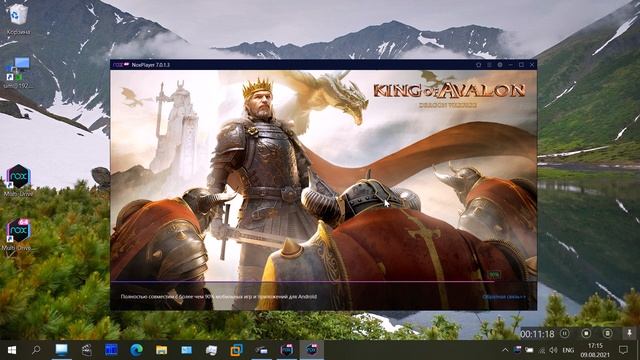Pin the recorder overlay toolbar
Image resolution: width=640 pixels, height=360 pixels.
click(x=629, y=333)
